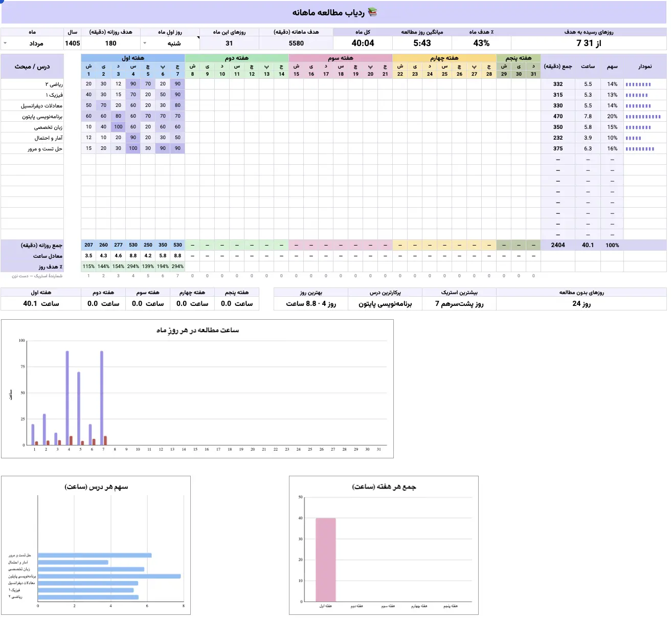Click the books emoji in the title
The width and height of the screenshot is (672, 620).
[x=372, y=12]
